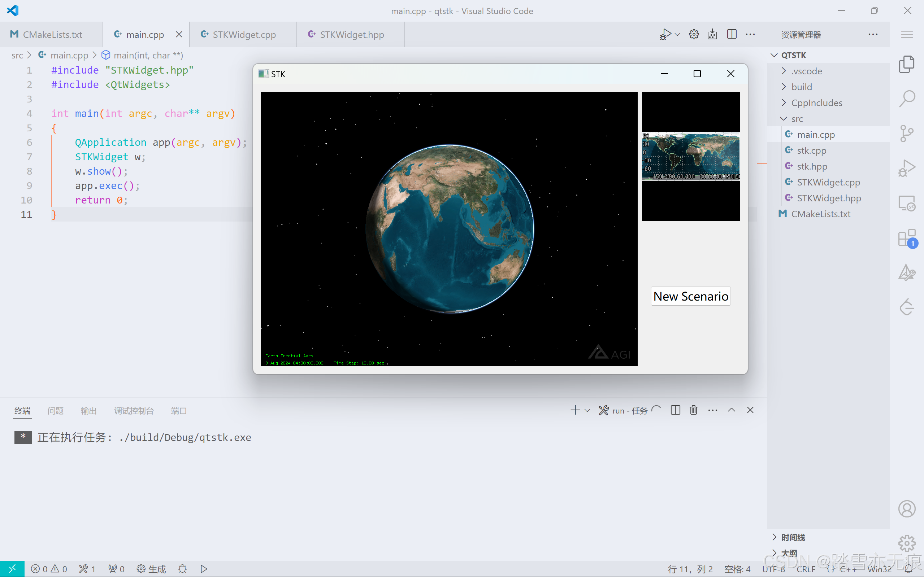The height and width of the screenshot is (577, 924).
Task: Split the editor to the right
Action: [x=732, y=34]
